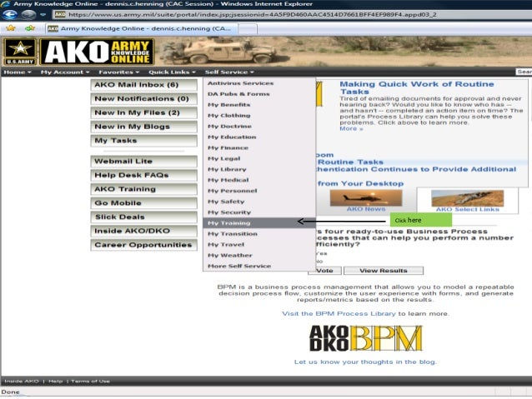Click the Vote button
532x399 pixels.
(324, 271)
